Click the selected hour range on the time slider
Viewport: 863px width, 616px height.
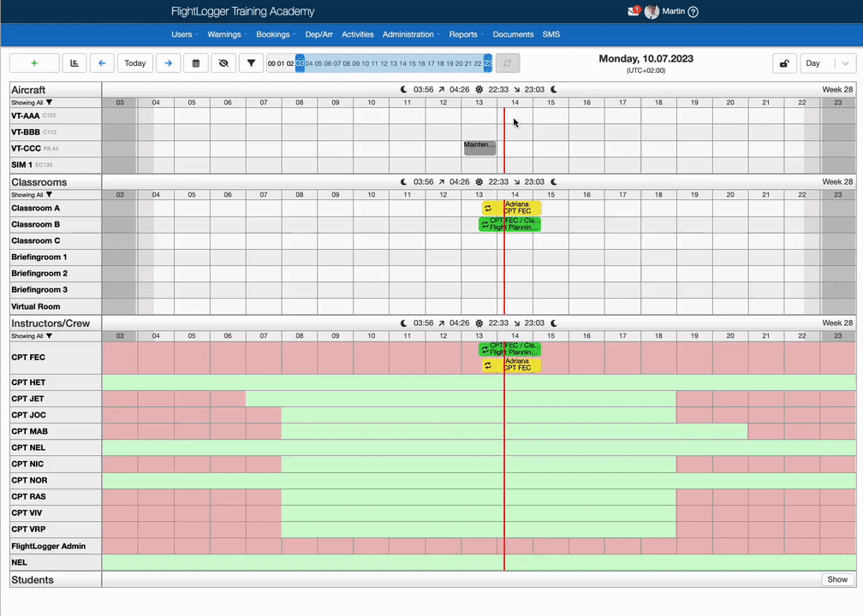(x=394, y=63)
